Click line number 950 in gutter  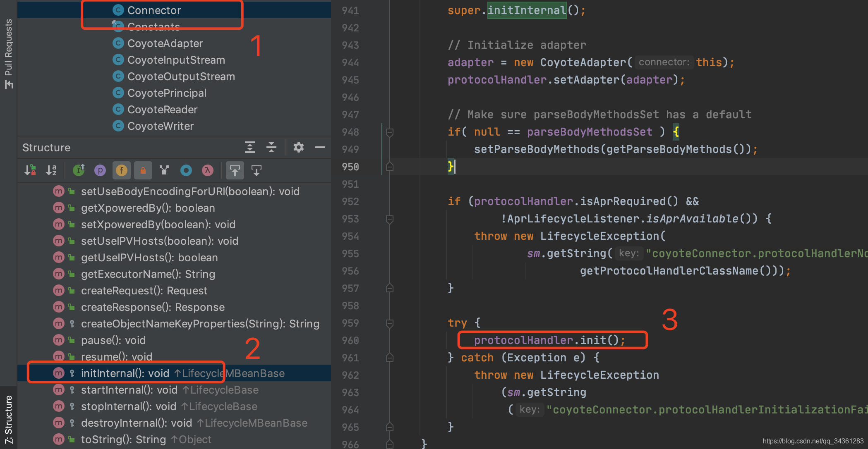350,167
